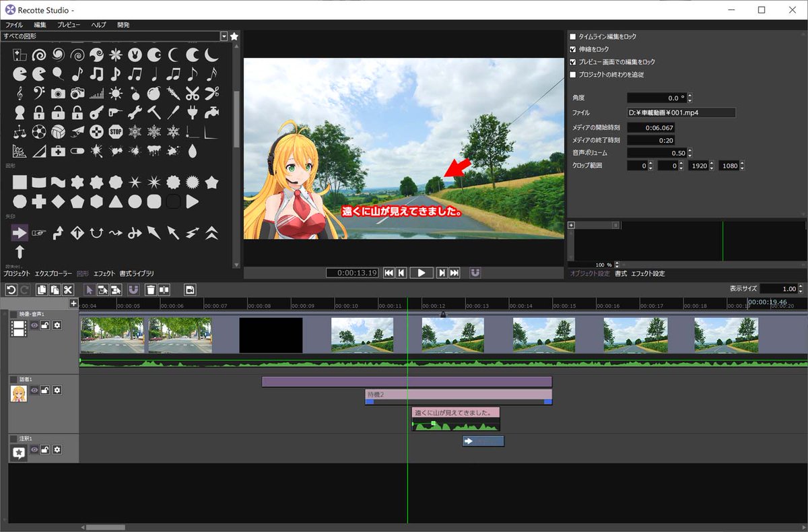Screen dimensions: 808x532
Task: Increase 音声ボリューム with up stepper arrow
Action: [x=689, y=150]
